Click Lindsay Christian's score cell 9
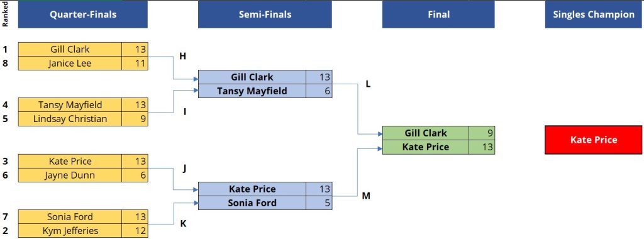 (x=135, y=119)
